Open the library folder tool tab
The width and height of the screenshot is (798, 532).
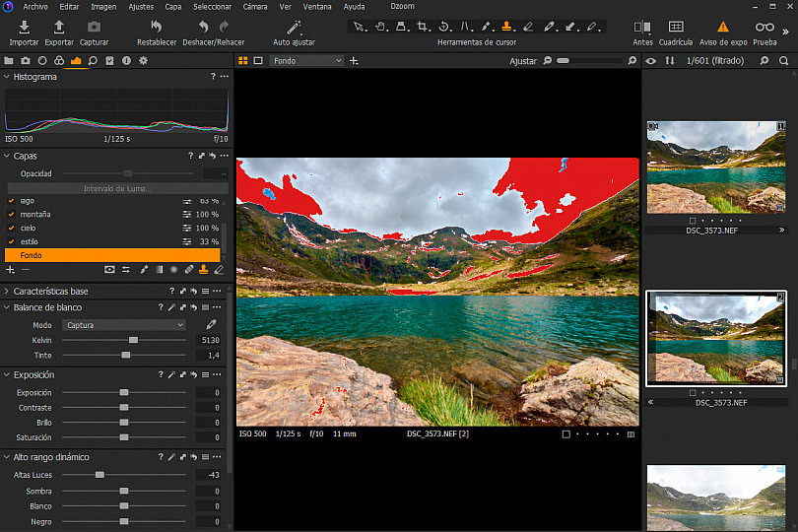tap(9, 60)
